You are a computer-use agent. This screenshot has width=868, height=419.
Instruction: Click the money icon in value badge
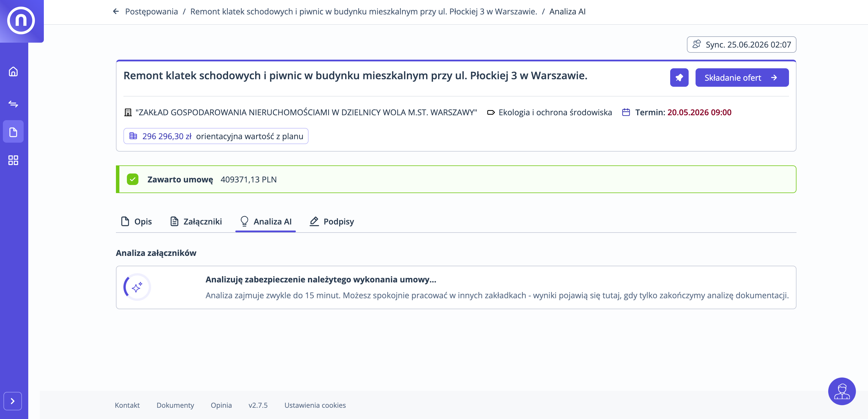point(133,136)
